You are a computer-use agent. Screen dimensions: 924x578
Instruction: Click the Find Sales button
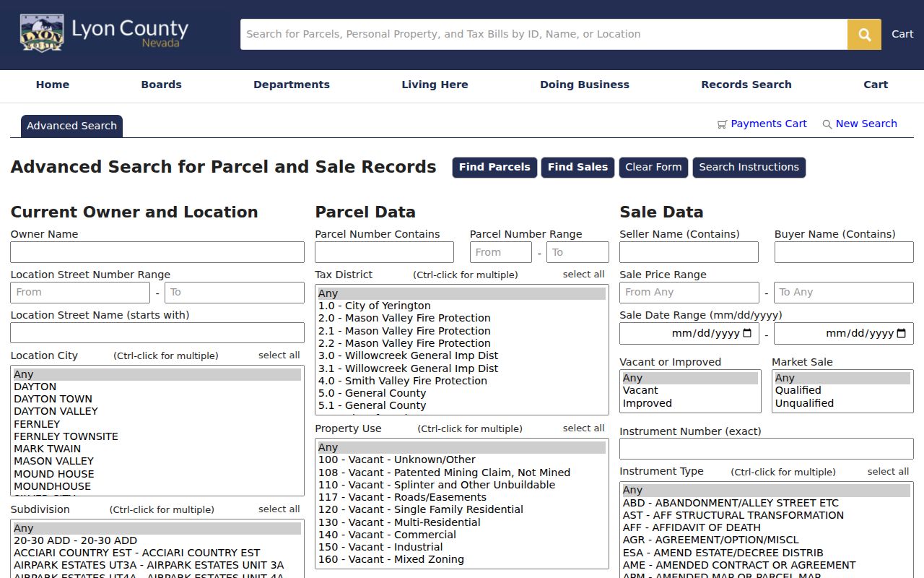pyautogui.click(x=577, y=167)
